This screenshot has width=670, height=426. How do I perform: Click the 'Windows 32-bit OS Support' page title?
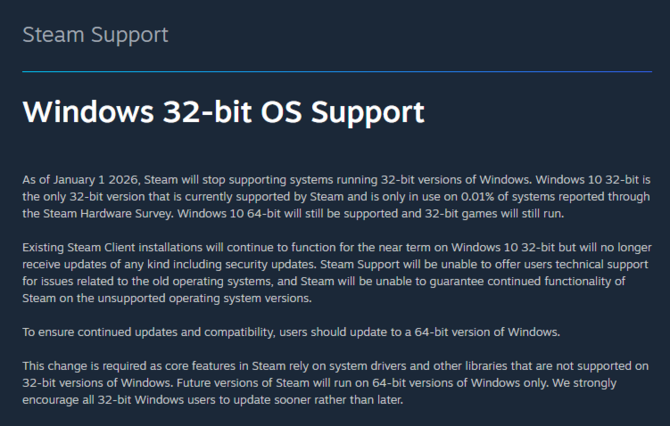pyautogui.click(x=223, y=111)
